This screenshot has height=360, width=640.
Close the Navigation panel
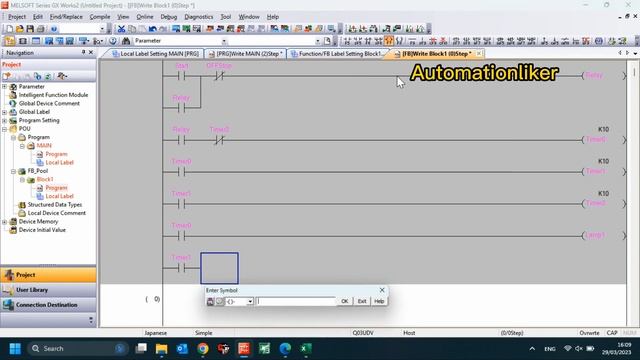(91, 53)
